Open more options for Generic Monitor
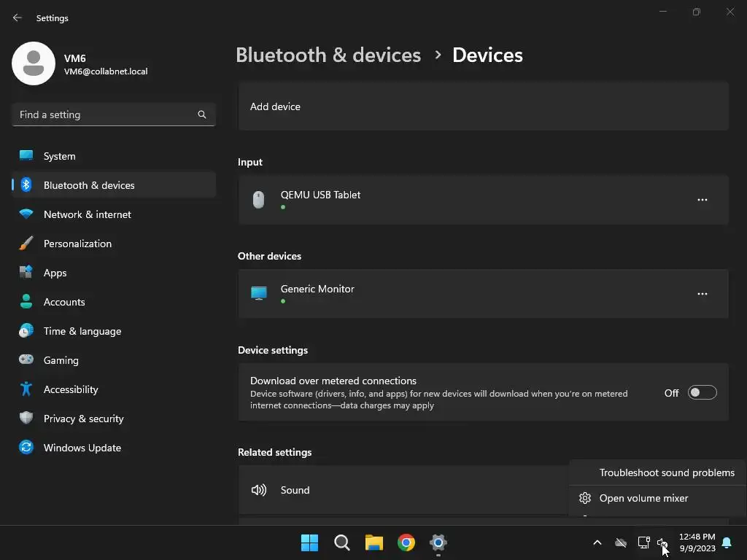 [702, 294]
